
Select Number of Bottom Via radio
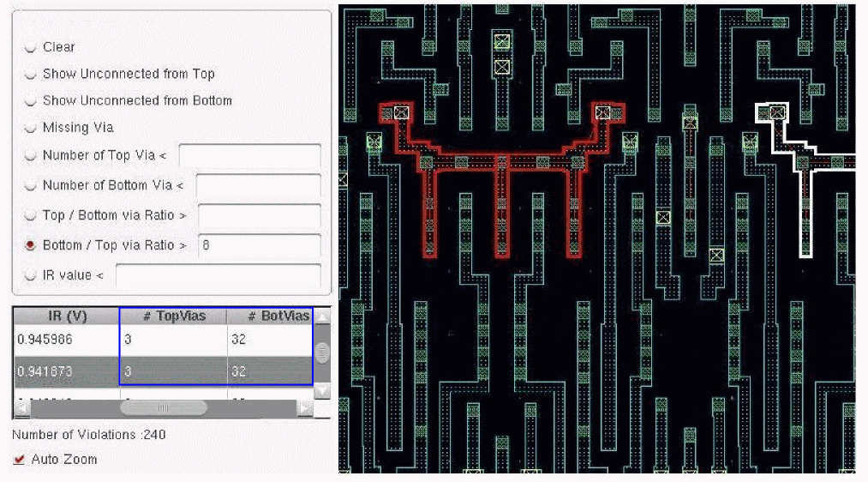click(31, 185)
